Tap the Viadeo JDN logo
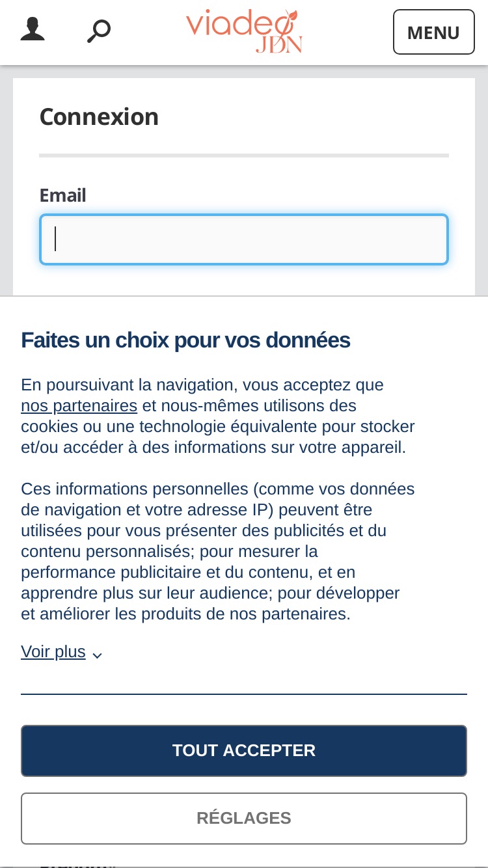Image resolution: width=488 pixels, height=868 pixels. [x=244, y=31]
